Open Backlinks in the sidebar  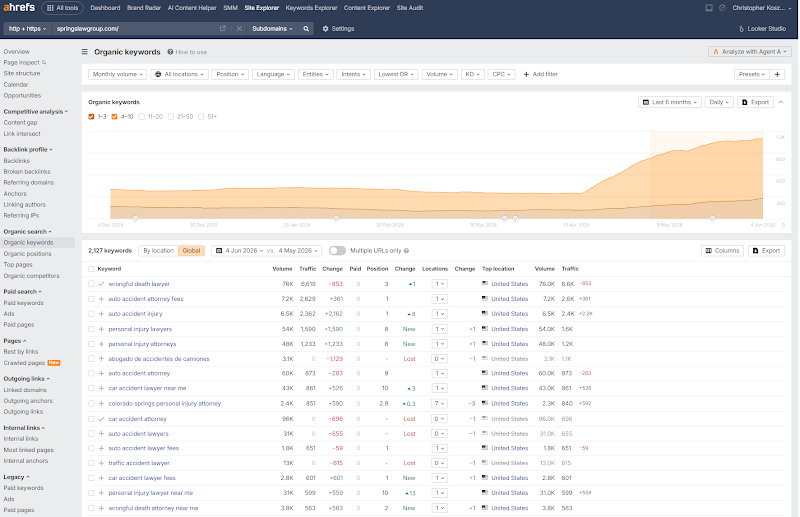(17, 161)
